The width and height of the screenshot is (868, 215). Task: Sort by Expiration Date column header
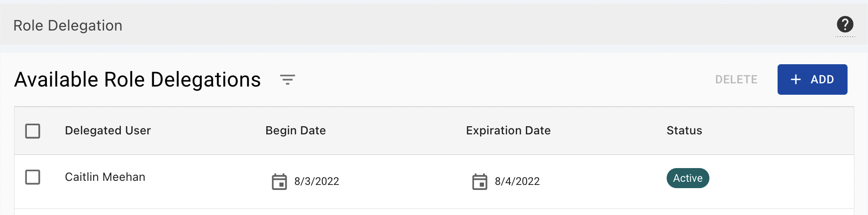coord(508,131)
